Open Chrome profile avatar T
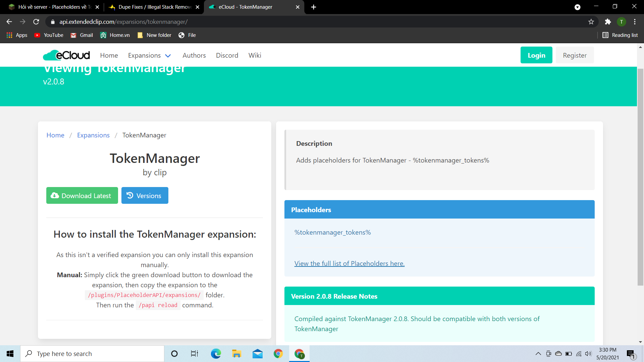The image size is (644, 362). click(621, 22)
